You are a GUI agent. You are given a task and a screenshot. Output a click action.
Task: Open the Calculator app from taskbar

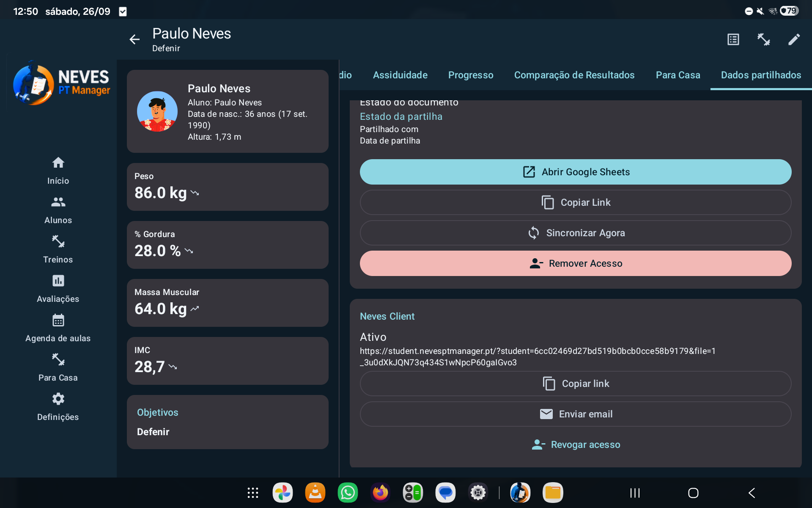coord(413,493)
